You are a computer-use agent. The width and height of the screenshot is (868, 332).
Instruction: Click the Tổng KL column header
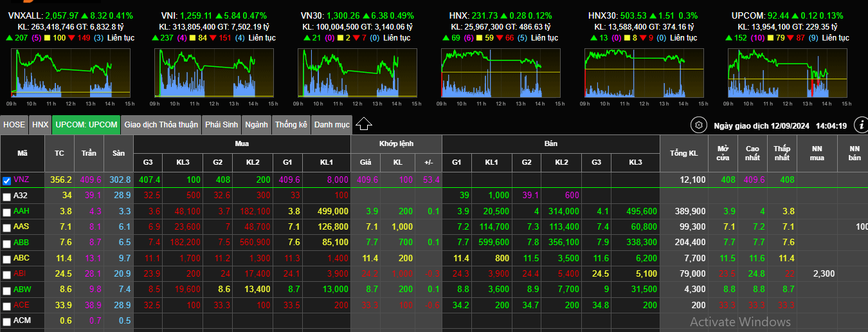683,153
